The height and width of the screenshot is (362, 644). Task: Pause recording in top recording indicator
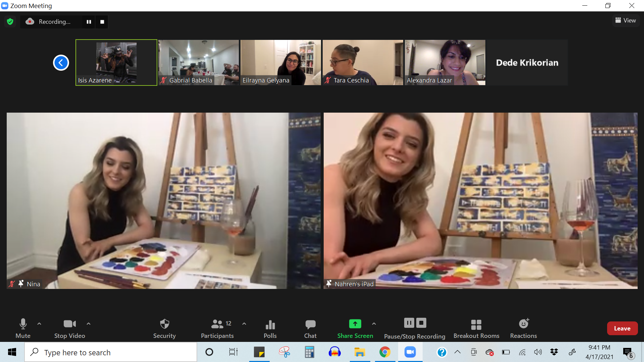click(89, 22)
